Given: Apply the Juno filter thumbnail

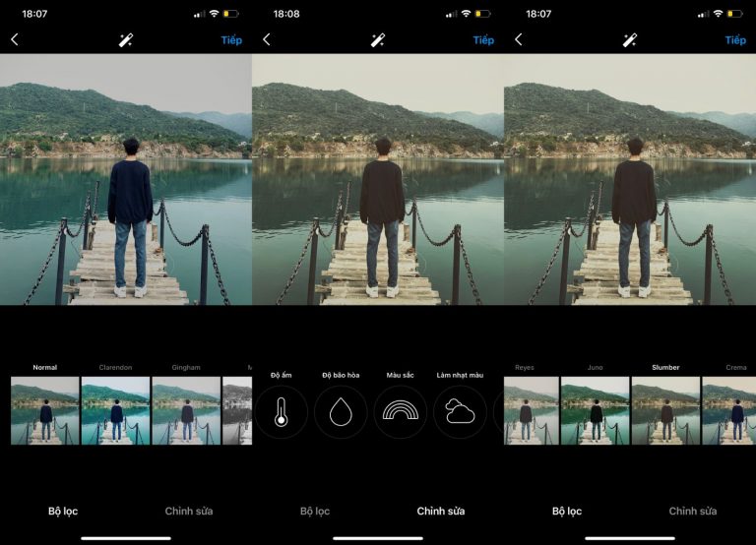Looking at the screenshot, I should [595, 410].
